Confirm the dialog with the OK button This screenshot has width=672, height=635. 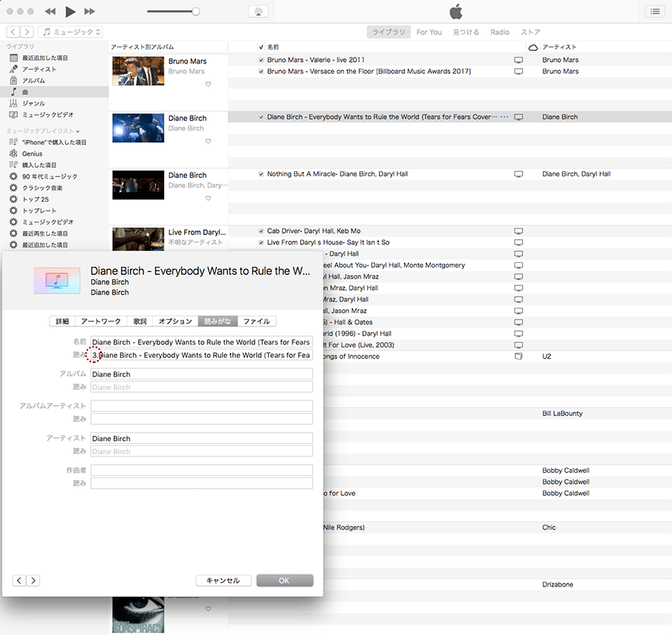(284, 580)
